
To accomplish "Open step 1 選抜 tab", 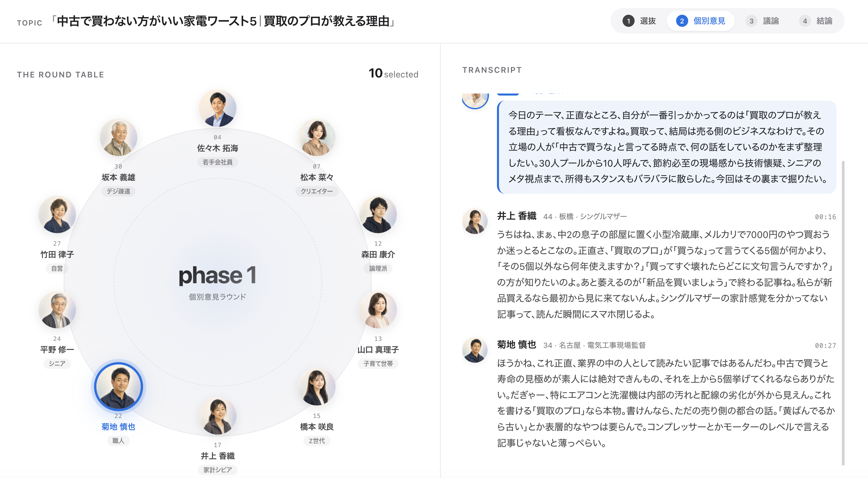I will pos(639,21).
